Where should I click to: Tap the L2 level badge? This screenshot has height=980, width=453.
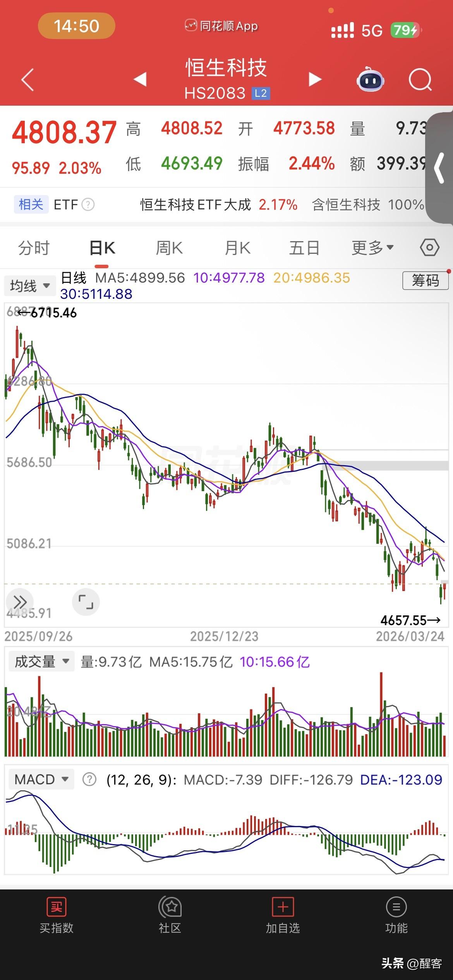coord(261,94)
